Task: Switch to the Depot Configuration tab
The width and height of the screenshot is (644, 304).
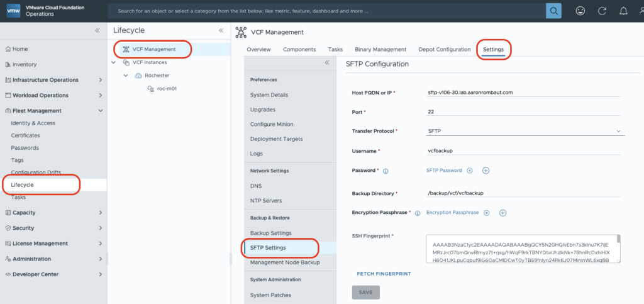Action: tap(445, 49)
